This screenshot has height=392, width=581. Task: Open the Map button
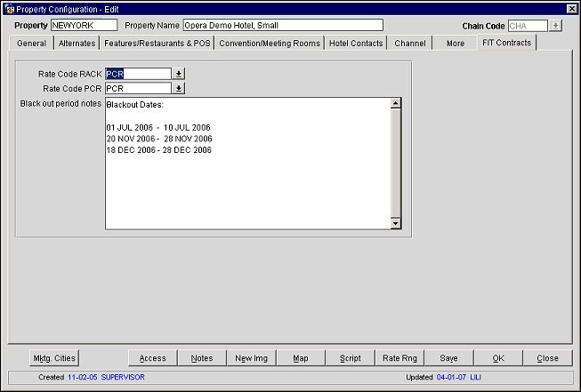tap(301, 358)
